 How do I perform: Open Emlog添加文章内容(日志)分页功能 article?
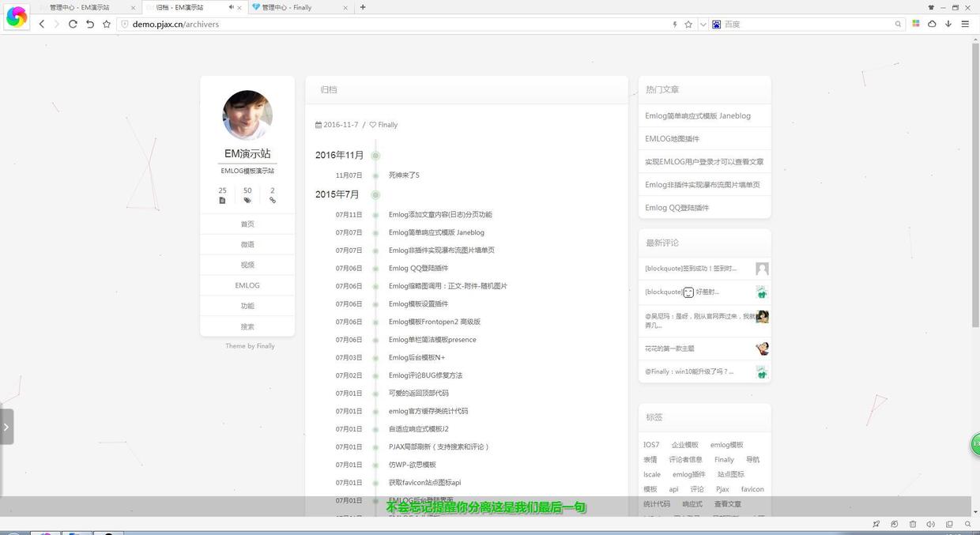pos(440,215)
